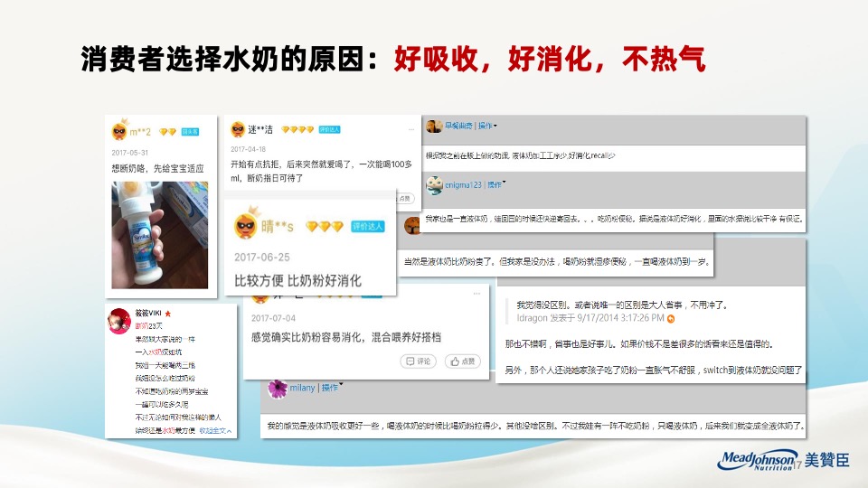Click the red 断奶 tag in 筱筱VIKI's post
This screenshot has height=488, width=868.
(141, 326)
